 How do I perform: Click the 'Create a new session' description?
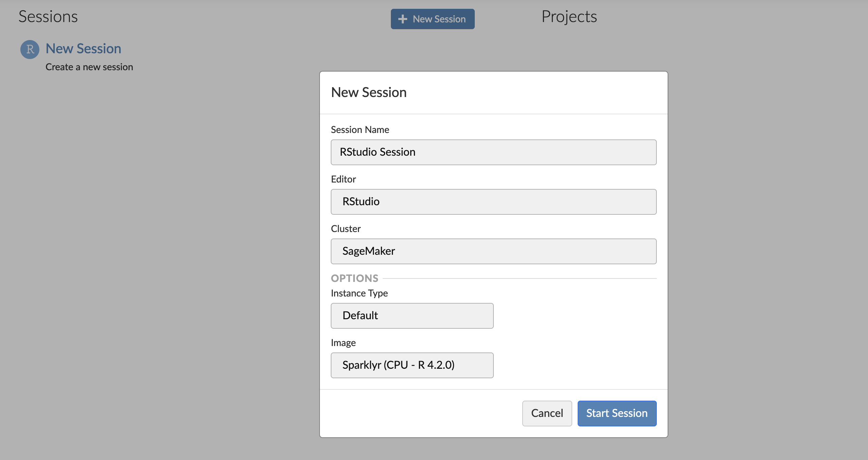89,67
